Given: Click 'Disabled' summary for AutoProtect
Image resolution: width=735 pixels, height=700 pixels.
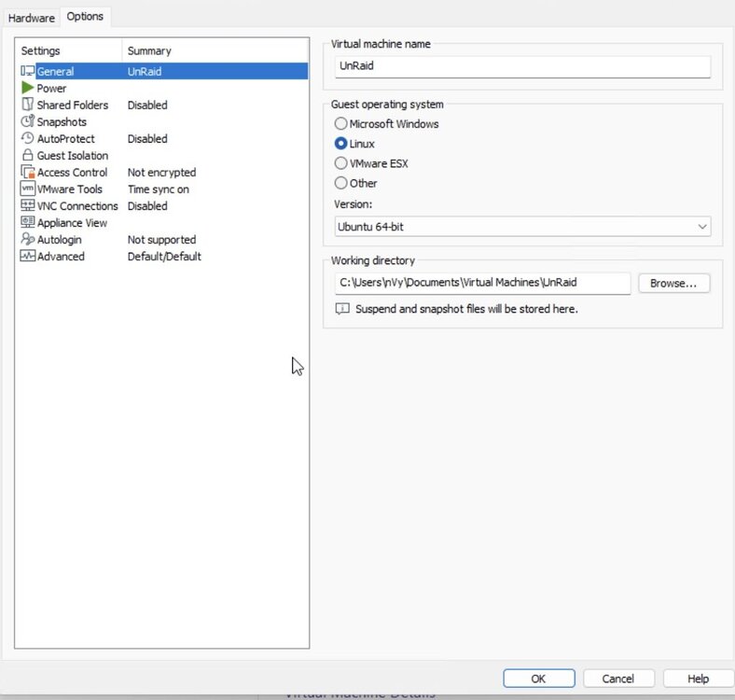Looking at the screenshot, I should coord(147,138).
